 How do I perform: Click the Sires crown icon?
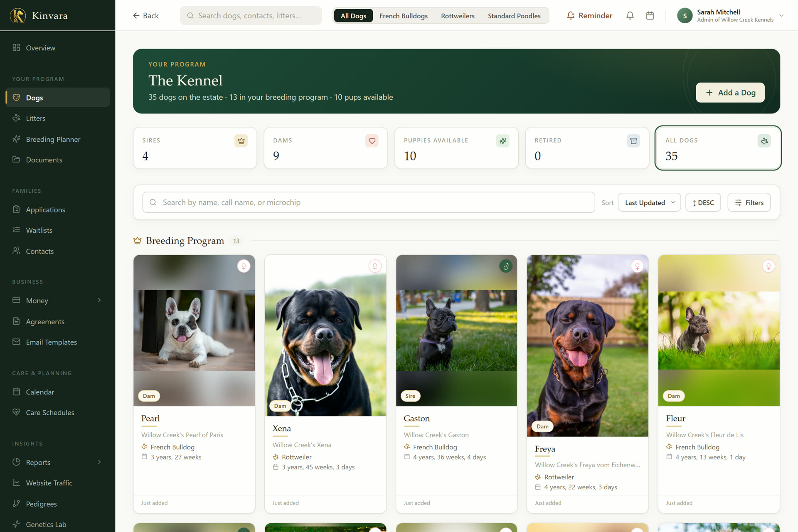241,141
